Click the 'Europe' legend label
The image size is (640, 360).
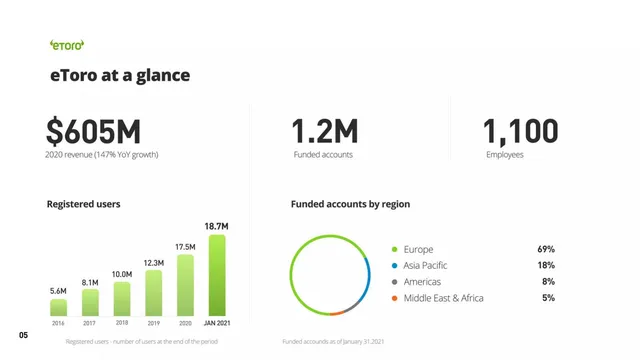[x=418, y=249]
